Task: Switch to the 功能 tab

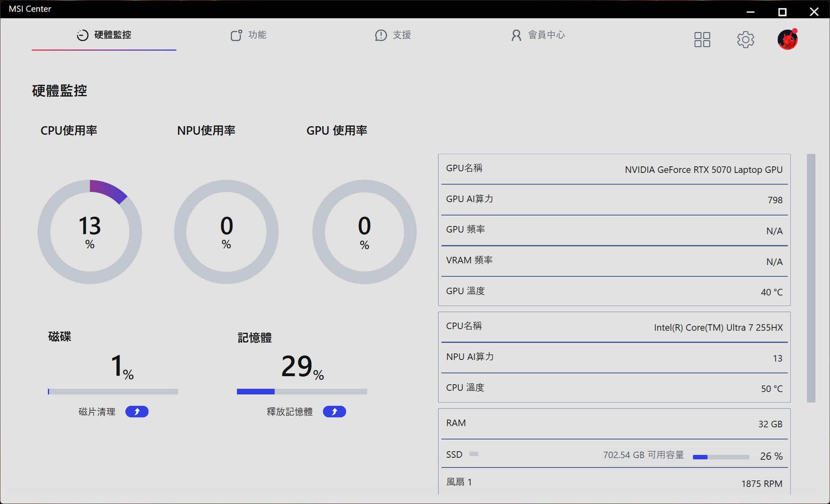Action: (257, 35)
